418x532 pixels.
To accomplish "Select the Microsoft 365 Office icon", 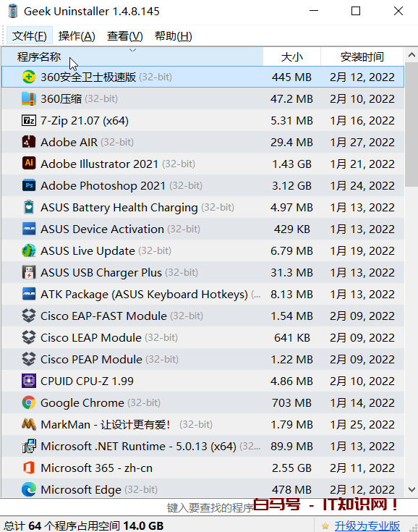I will tap(29, 468).
